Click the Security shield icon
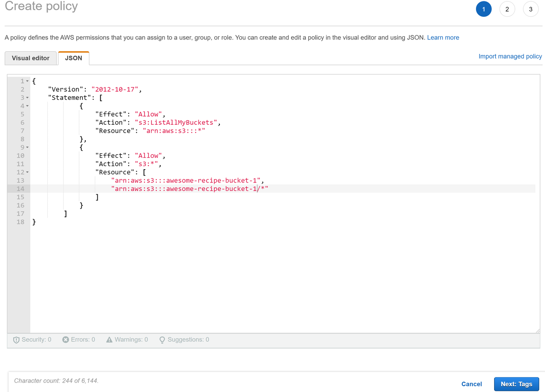Screen dimensions: 545x392 click(16, 340)
